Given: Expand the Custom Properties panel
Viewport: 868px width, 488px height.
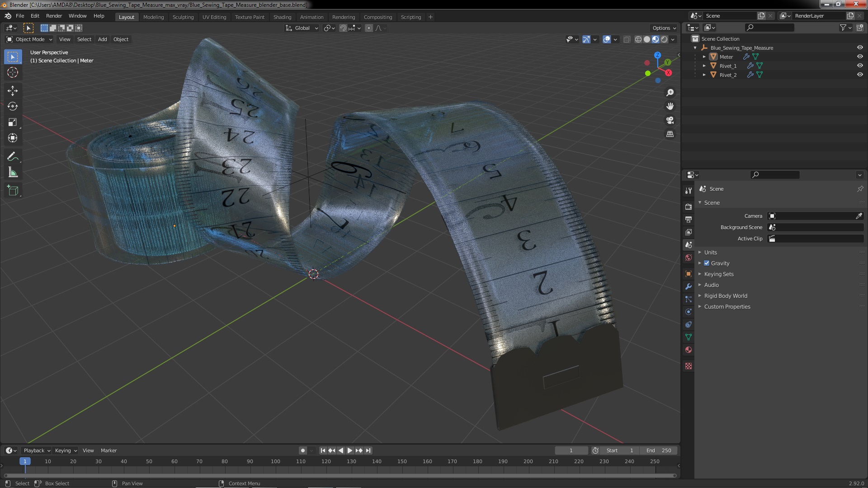Looking at the screenshot, I should click(727, 306).
